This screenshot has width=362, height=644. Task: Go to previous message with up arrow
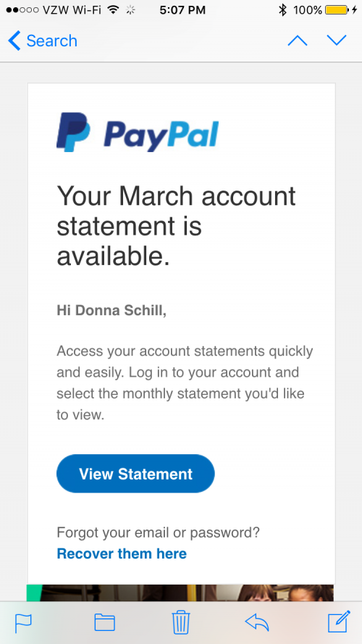pyautogui.click(x=298, y=41)
